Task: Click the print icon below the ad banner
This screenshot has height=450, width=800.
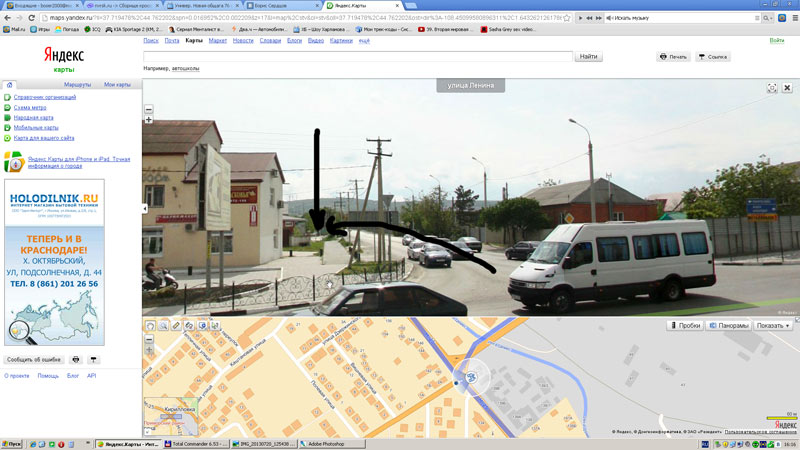Action: click(x=76, y=359)
